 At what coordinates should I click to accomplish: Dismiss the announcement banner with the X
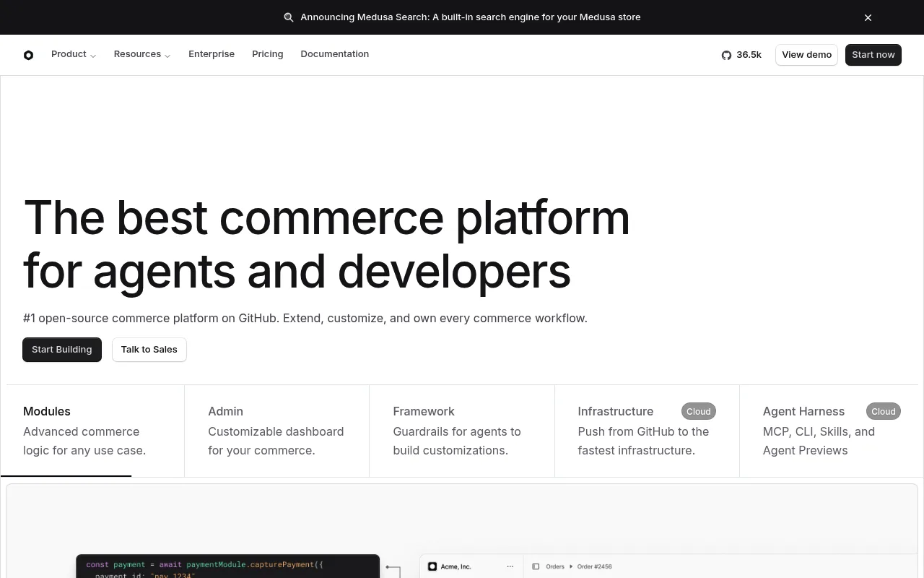pyautogui.click(x=868, y=17)
